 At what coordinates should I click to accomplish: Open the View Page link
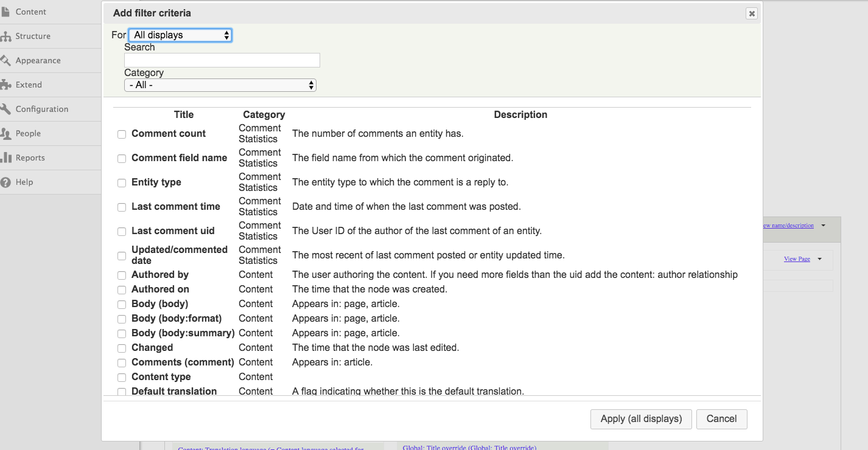[x=797, y=259]
